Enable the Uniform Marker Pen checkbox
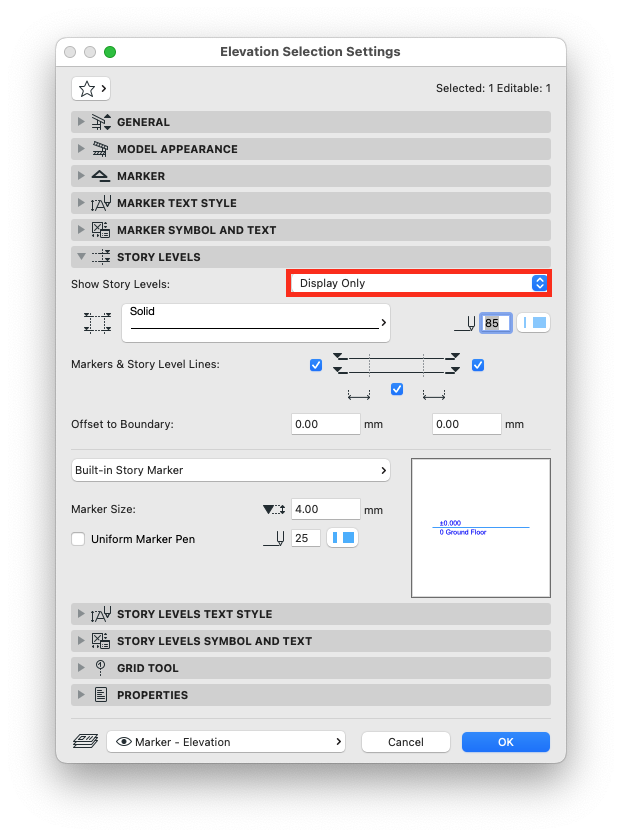Image resolution: width=622 pixels, height=837 pixels. (x=78, y=539)
